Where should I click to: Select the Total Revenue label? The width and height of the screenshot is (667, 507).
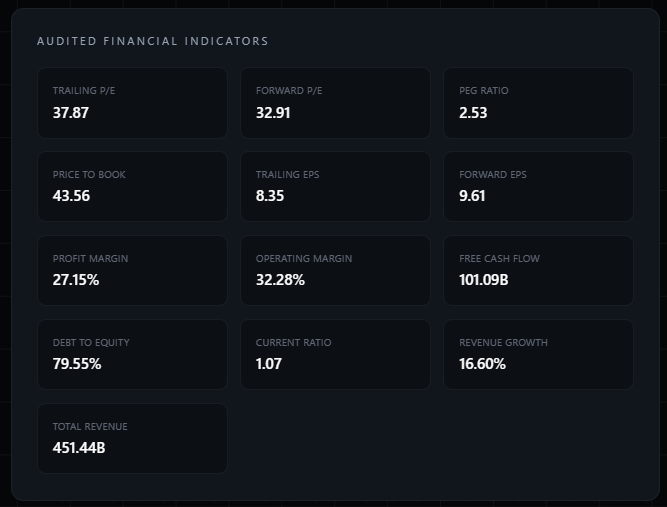point(90,427)
